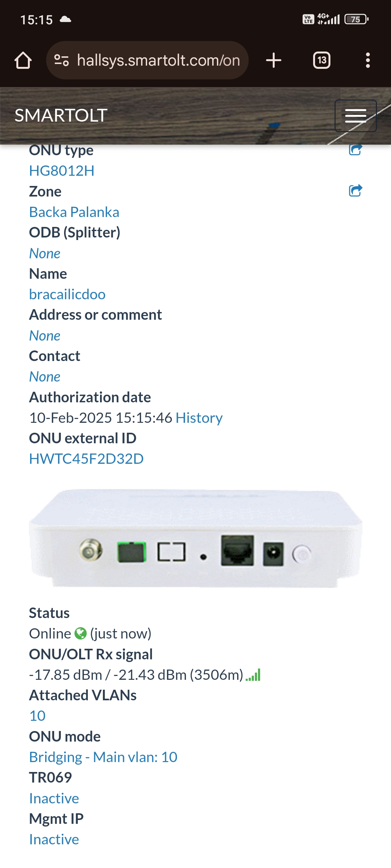Click the move icon beside Zone

(x=355, y=191)
